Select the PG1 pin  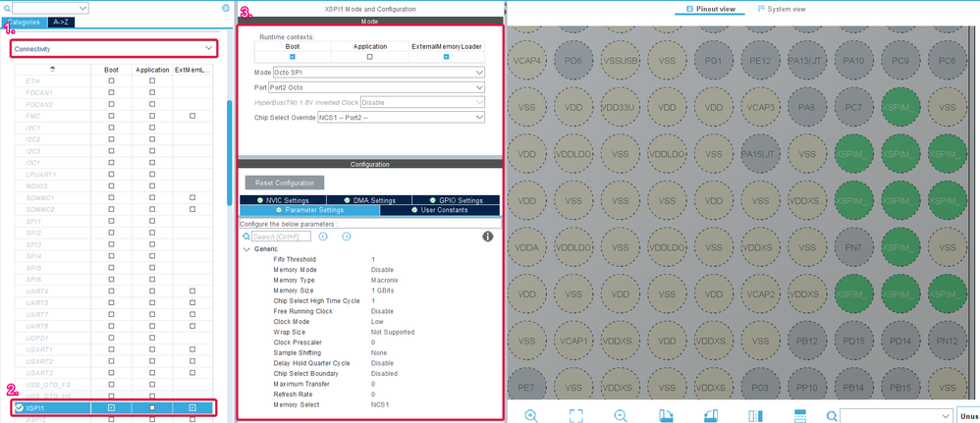pos(713,61)
